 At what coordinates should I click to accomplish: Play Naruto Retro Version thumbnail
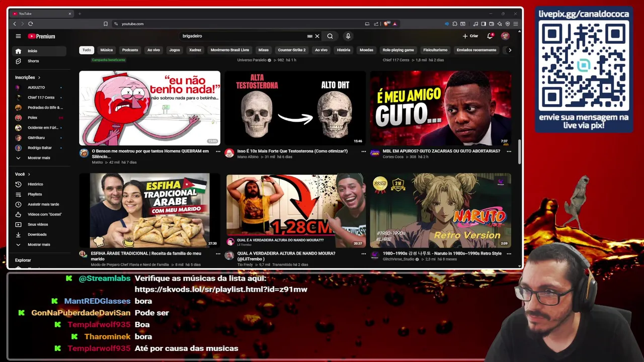pos(441,210)
